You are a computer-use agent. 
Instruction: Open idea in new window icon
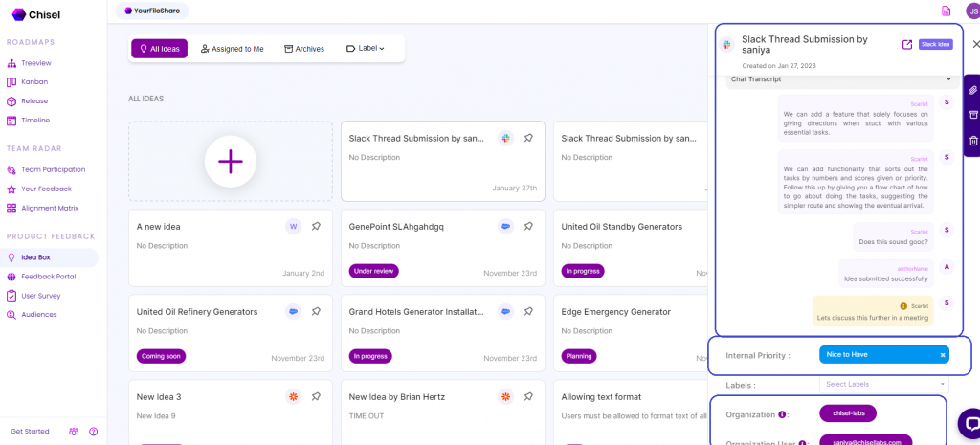(907, 44)
